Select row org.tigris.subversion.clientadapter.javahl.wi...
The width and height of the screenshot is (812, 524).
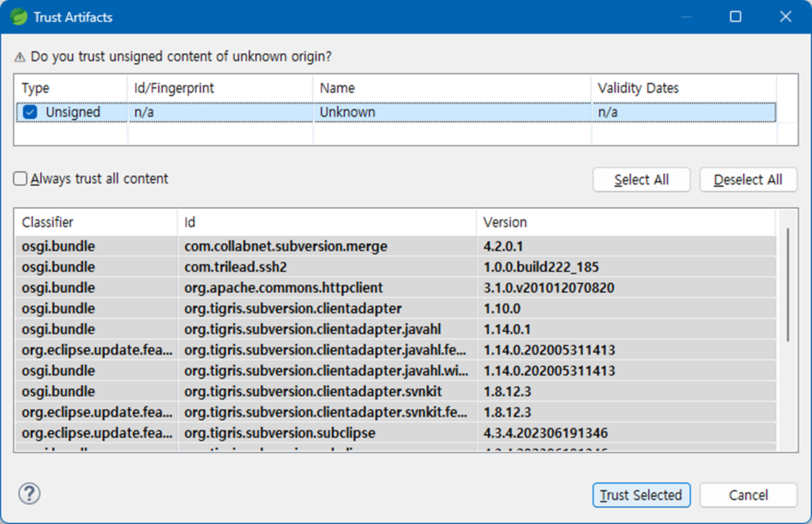pyautogui.click(x=396, y=370)
